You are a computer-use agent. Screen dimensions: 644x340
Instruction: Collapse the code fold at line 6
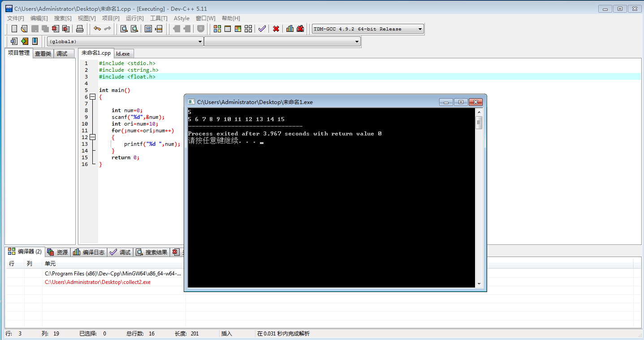[x=92, y=97]
